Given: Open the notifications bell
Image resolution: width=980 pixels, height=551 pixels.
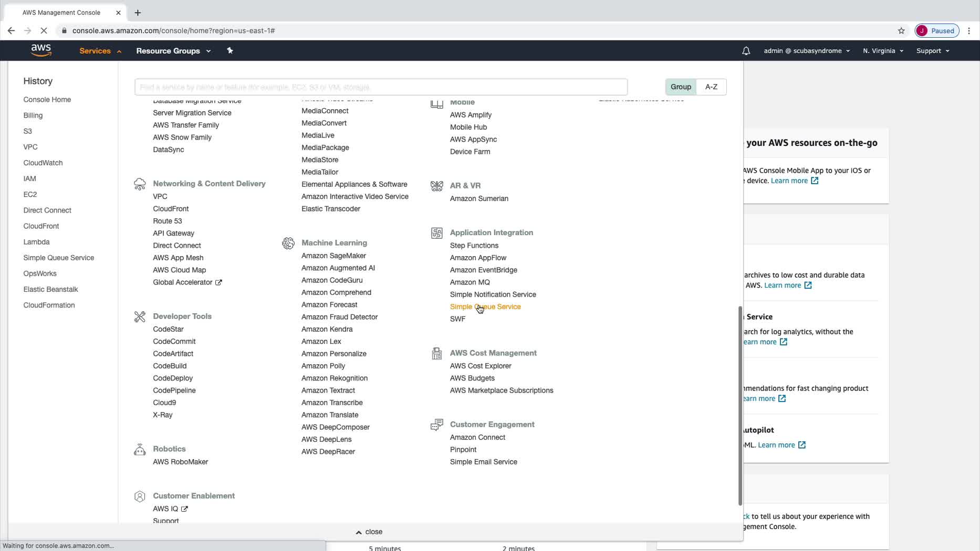Looking at the screenshot, I should point(746,51).
